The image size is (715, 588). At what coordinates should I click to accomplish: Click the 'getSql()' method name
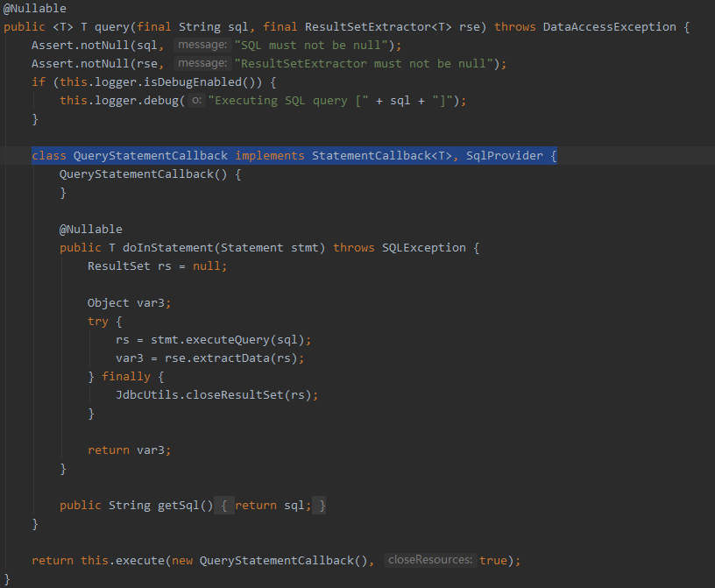pyautogui.click(x=185, y=506)
